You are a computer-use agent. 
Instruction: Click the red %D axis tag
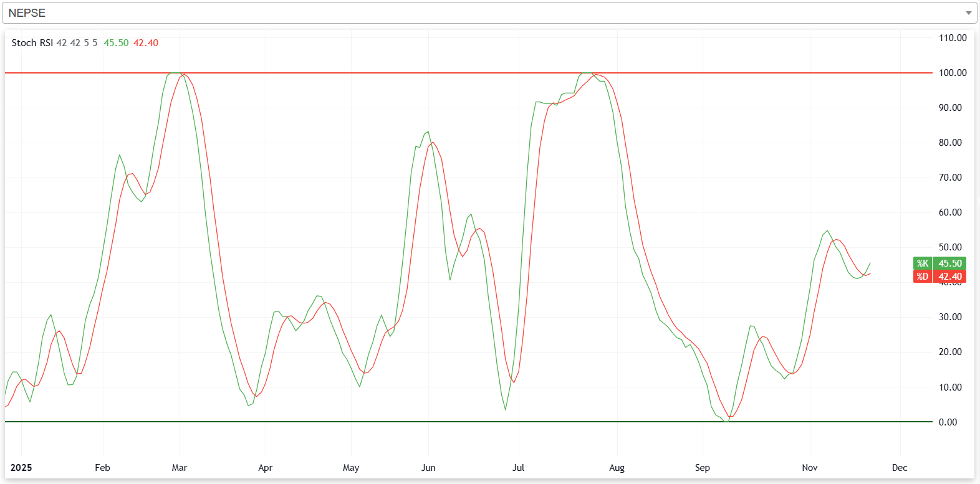(x=923, y=277)
